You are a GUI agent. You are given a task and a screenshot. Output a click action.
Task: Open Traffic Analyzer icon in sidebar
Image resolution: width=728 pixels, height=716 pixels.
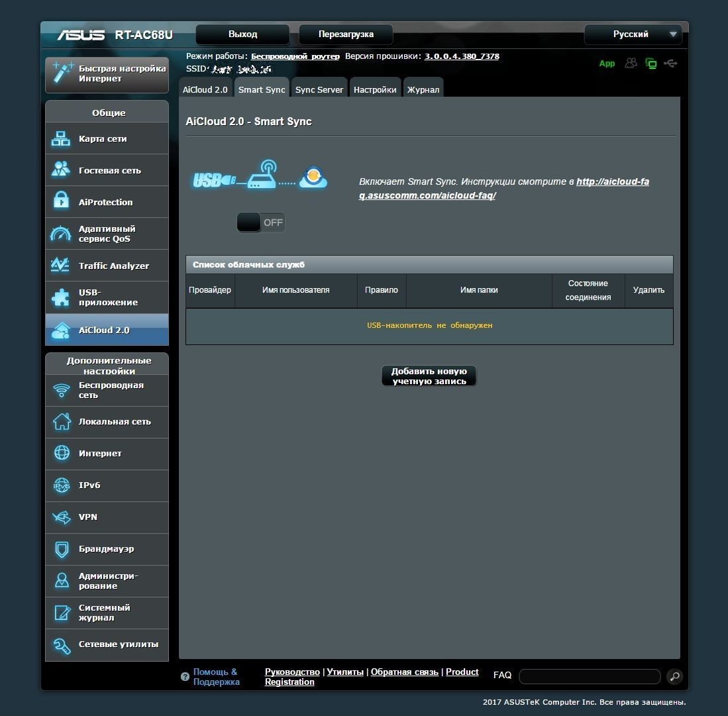click(x=61, y=266)
